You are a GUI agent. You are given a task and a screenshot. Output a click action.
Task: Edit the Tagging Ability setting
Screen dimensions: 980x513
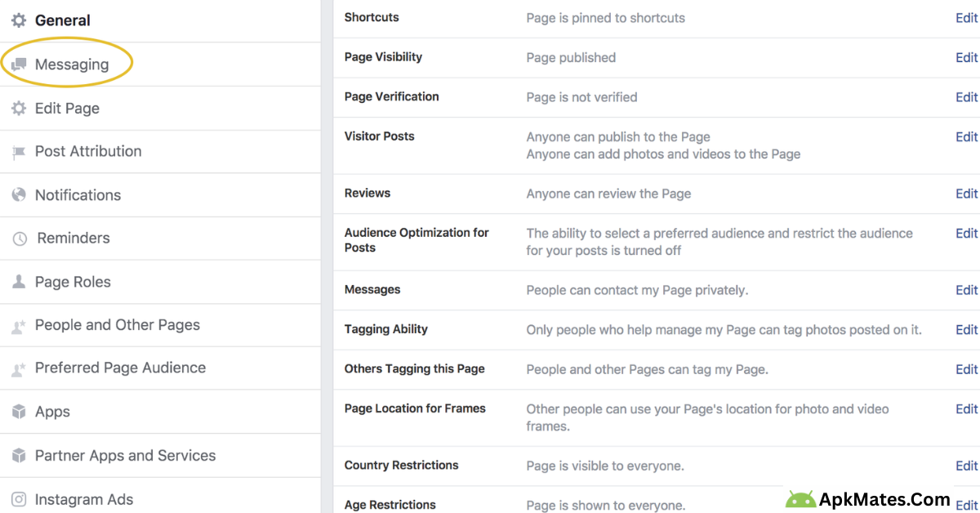pos(966,329)
